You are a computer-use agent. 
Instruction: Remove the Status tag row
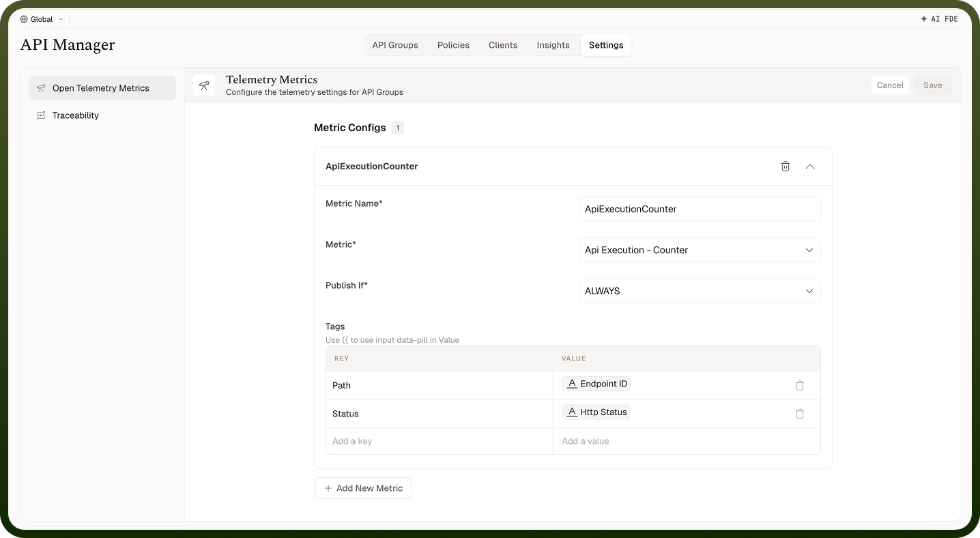coord(800,414)
